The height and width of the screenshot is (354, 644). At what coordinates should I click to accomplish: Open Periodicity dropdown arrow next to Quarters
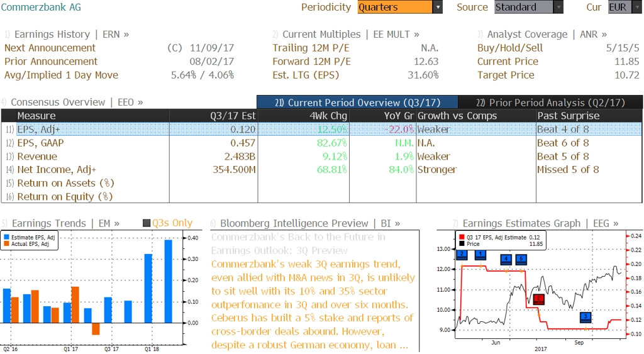[438, 7]
